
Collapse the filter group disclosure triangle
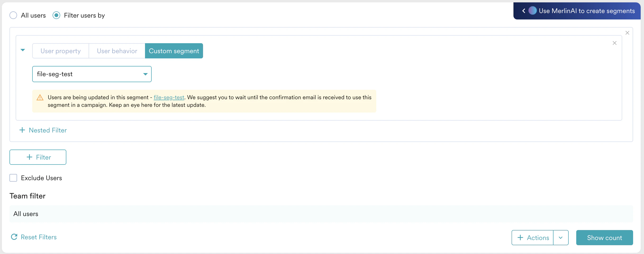23,50
